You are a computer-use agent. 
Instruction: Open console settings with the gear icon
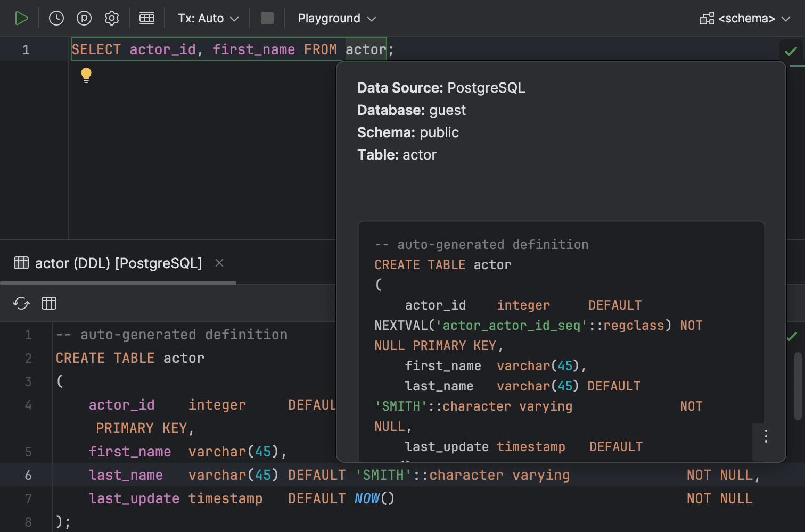[112, 18]
